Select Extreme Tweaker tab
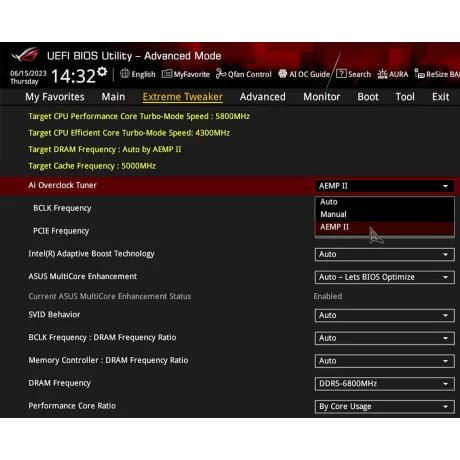Image resolution: width=460 pixels, height=460 pixels. pos(183,97)
